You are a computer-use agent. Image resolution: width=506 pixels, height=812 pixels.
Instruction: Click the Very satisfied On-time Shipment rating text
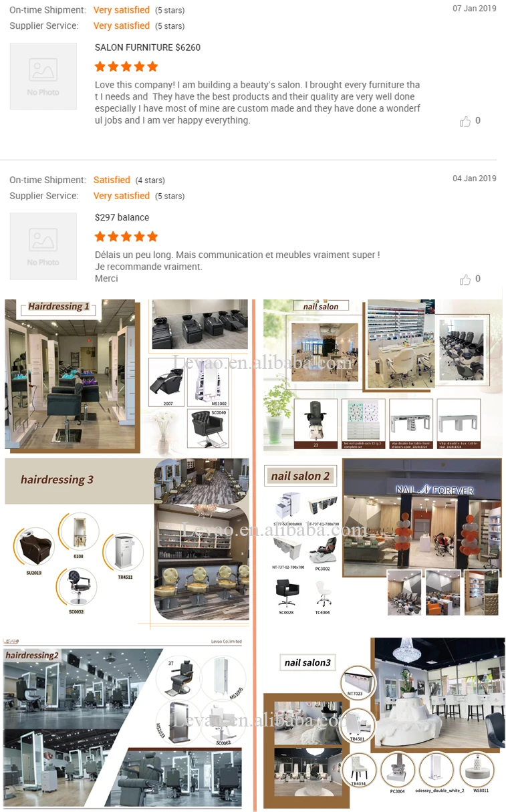tap(122, 10)
